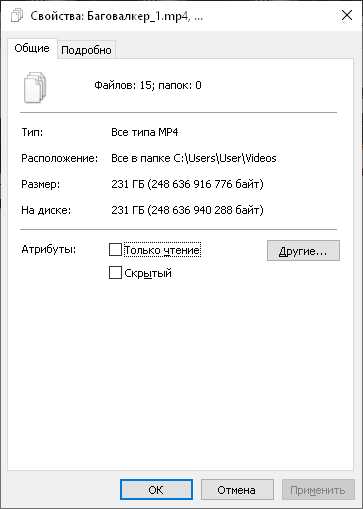Click the Только чтение label text
This screenshot has height=509, width=363.
[x=162, y=250]
